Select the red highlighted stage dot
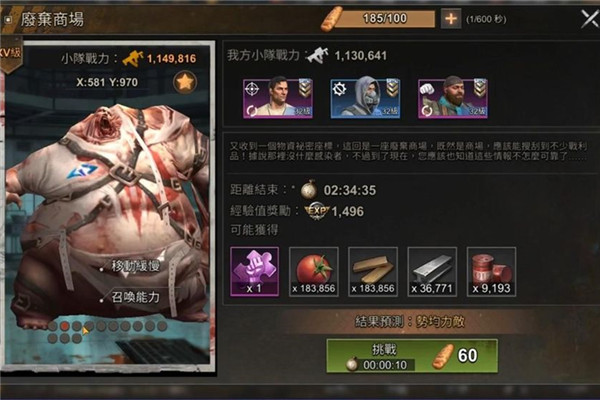Screen dimensions: 600x400 [x=65, y=326]
